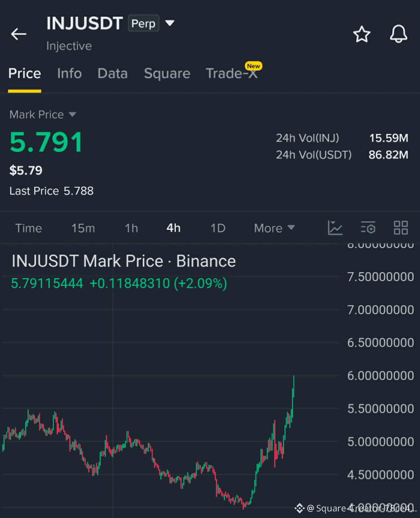Tap the 4.50000000 axis label

(x=381, y=475)
